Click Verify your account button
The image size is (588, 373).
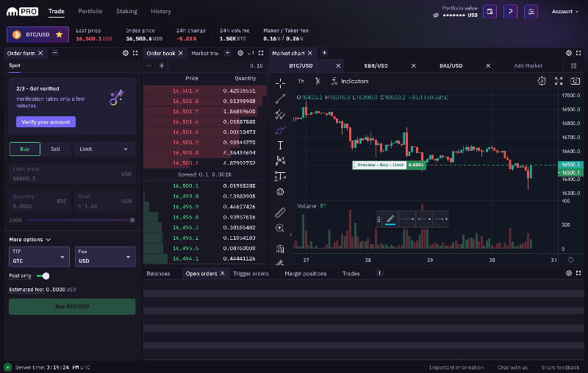pos(46,122)
